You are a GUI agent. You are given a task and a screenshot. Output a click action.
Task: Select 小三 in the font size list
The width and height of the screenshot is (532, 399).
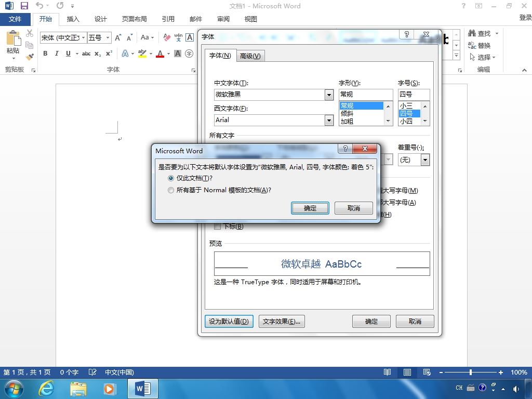(410, 105)
